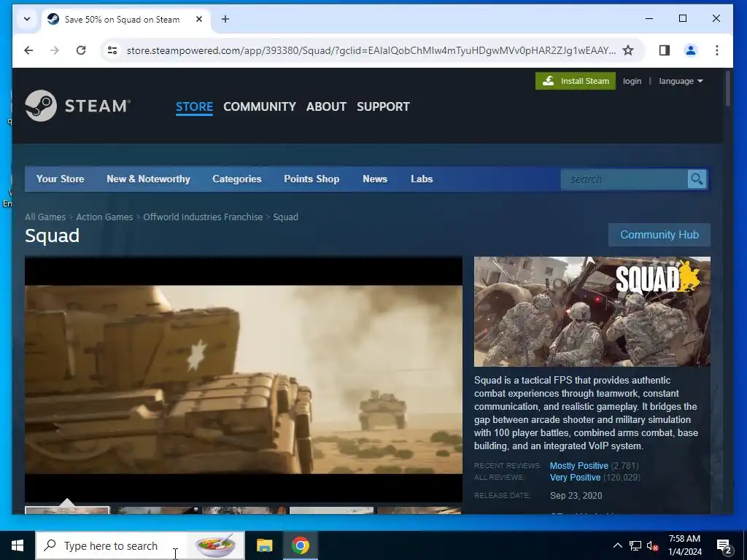
Task: View site information icon in address bar
Action: [112, 50]
